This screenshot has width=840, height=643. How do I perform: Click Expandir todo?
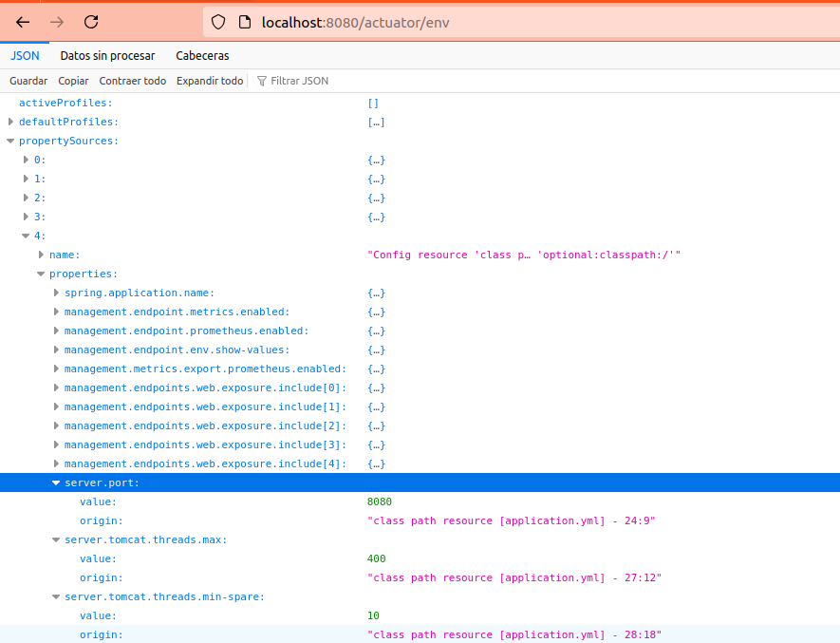[210, 81]
